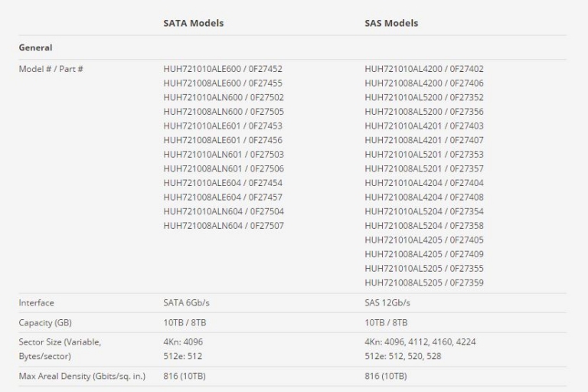
Task: Click the HUH721008ALN604 / 0F27507 entry
Action: point(224,226)
